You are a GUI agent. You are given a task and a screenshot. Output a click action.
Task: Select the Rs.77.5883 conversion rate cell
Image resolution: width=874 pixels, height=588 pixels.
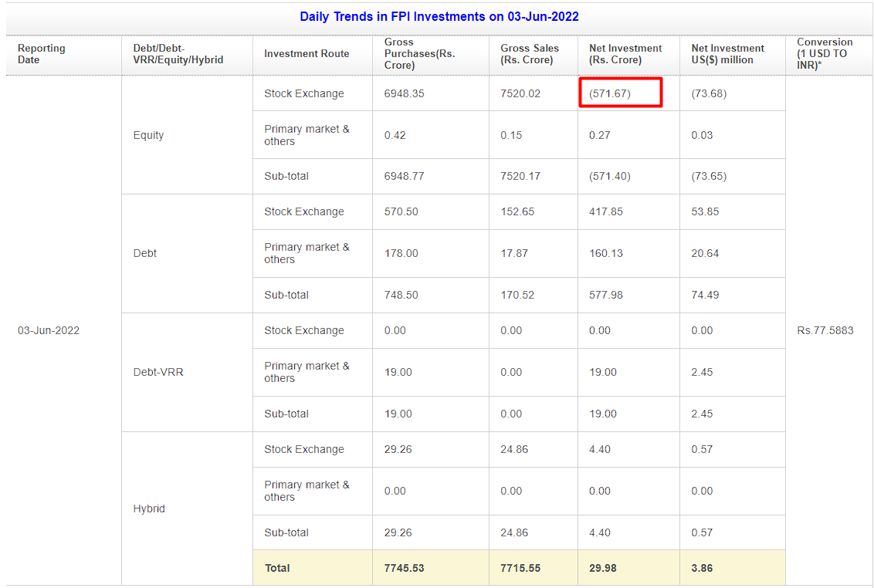(825, 330)
